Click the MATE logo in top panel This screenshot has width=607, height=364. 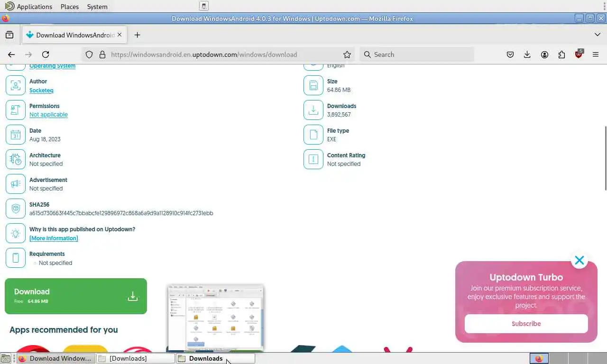[9, 6]
